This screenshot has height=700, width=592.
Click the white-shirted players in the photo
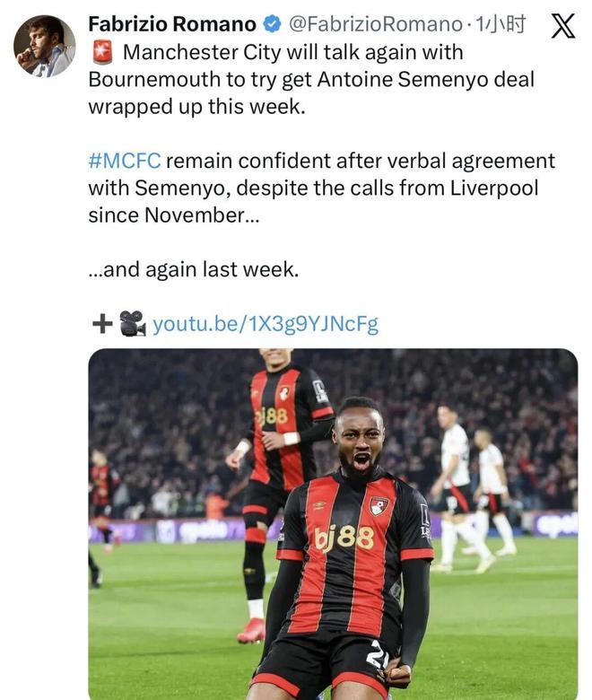(466, 485)
